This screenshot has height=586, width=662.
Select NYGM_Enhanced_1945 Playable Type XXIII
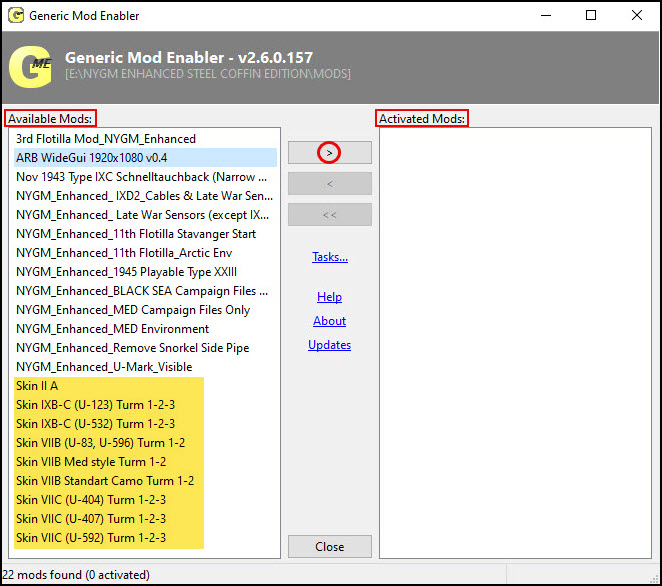click(145, 271)
